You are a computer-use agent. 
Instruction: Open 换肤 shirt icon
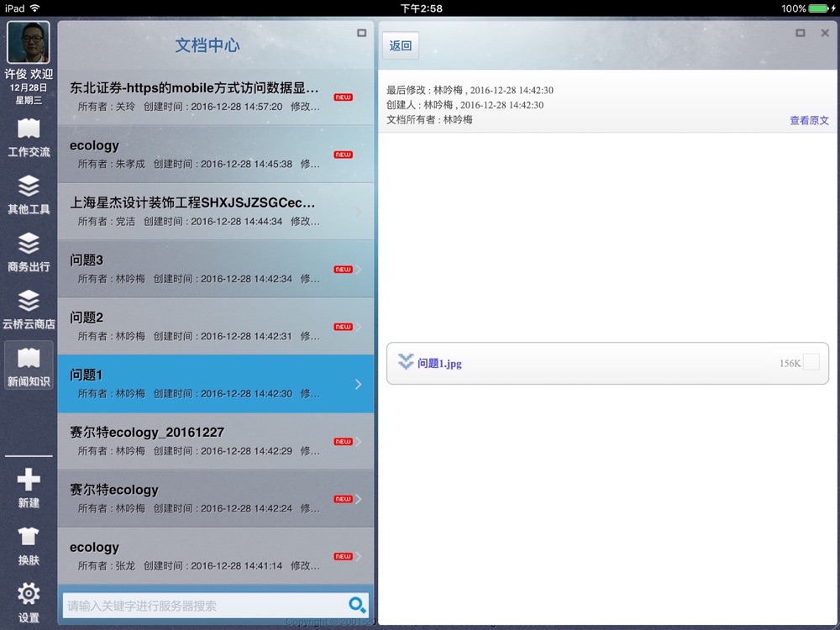click(x=29, y=545)
